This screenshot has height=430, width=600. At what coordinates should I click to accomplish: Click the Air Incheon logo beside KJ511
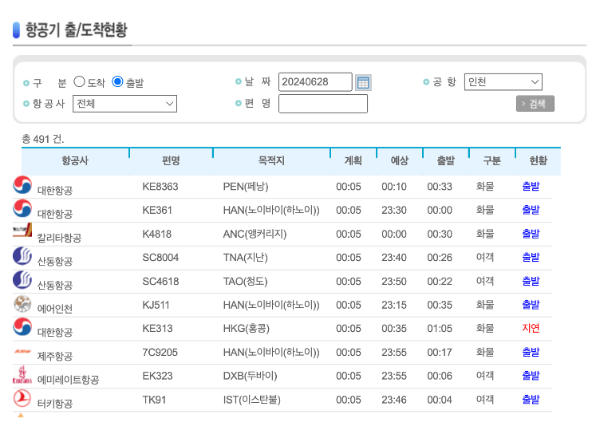(22, 304)
